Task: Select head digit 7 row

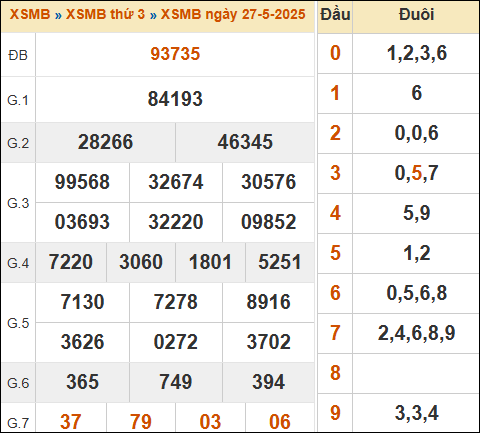Action: 399,333
